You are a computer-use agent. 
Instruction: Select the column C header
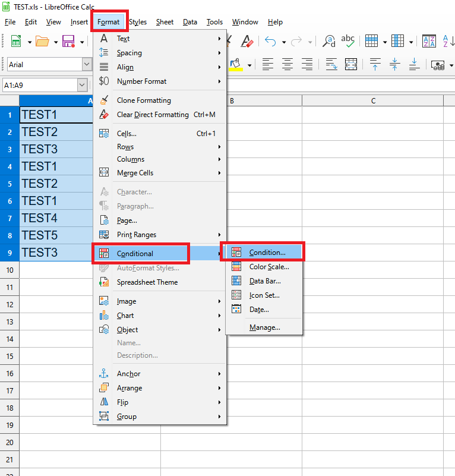click(373, 100)
